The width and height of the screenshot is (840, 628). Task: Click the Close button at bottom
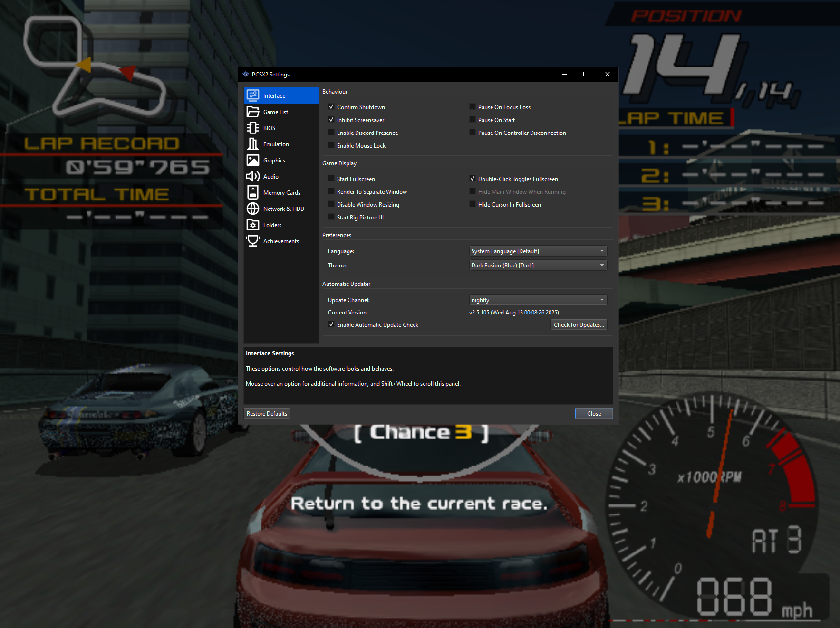coord(594,413)
